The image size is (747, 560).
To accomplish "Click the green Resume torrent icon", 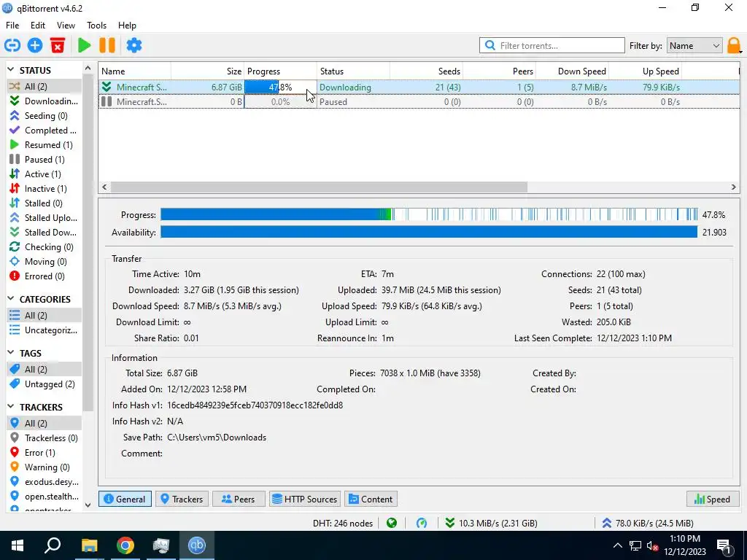I will (85, 45).
